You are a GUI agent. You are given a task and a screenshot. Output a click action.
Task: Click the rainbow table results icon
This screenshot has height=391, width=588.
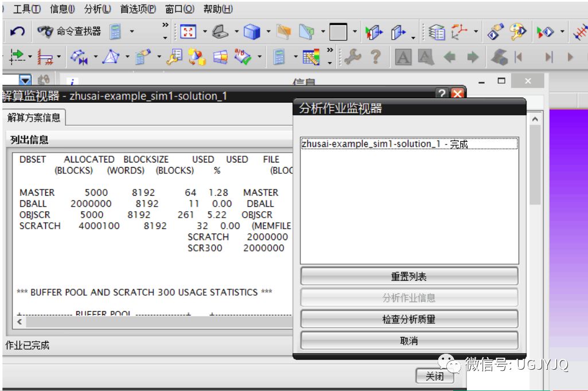(x=311, y=57)
